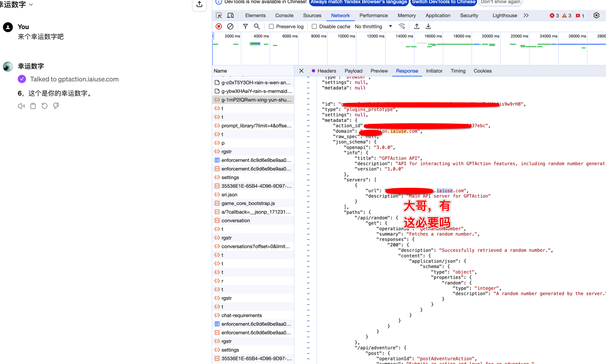The image size is (606, 364).
Task: Open the Security tab
Action: [x=469, y=16]
